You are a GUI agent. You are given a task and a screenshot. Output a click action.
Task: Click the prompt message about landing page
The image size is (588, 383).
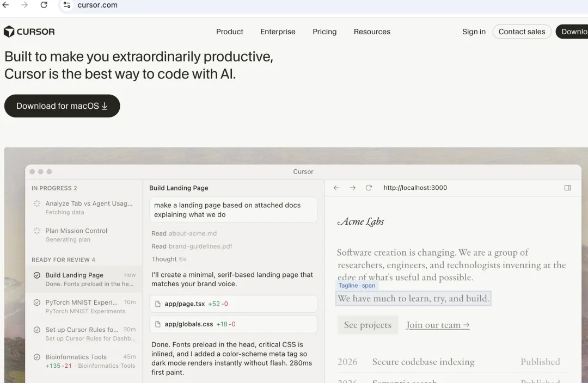point(233,210)
